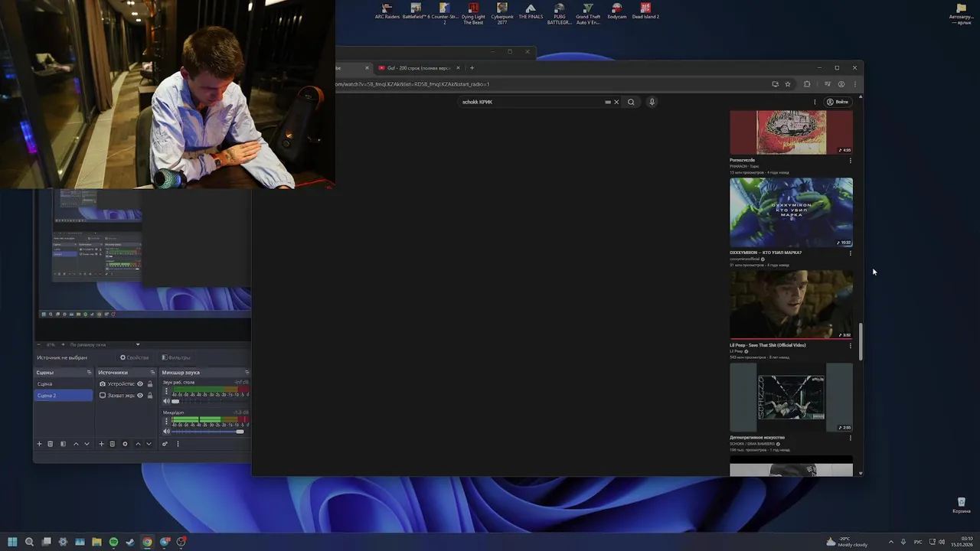This screenshot has width=980, height=551.
Task: Select scene 'Сцена' in OBS
Action: [64, 384]
